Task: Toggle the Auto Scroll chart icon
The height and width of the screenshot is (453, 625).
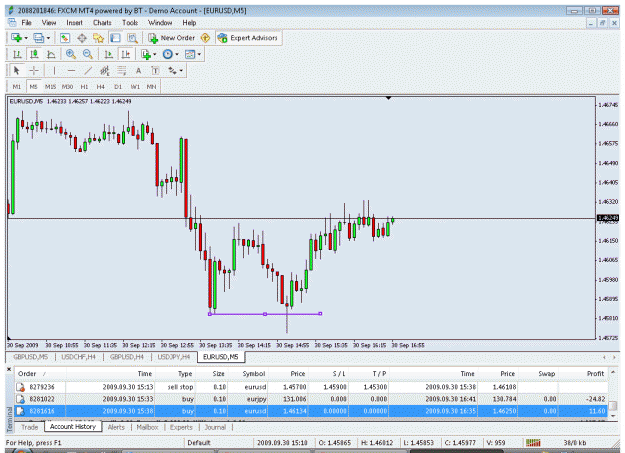Action: [x=108, y=54]
